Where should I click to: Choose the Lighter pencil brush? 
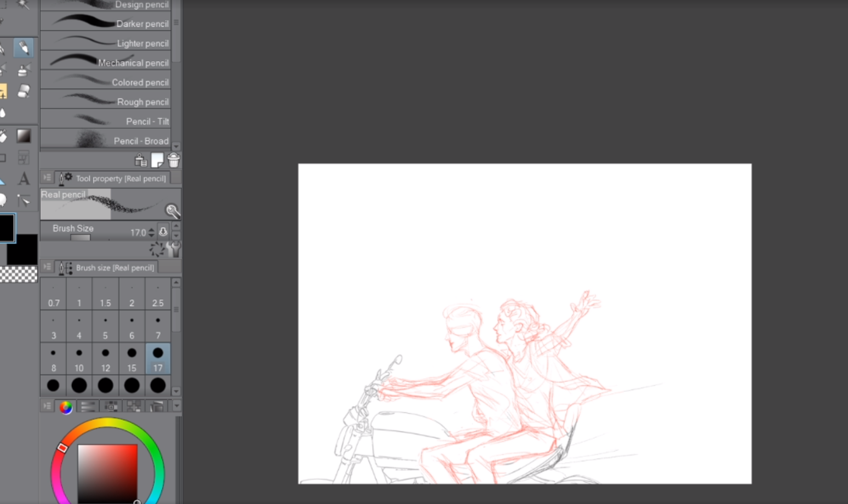coord(106,42)
